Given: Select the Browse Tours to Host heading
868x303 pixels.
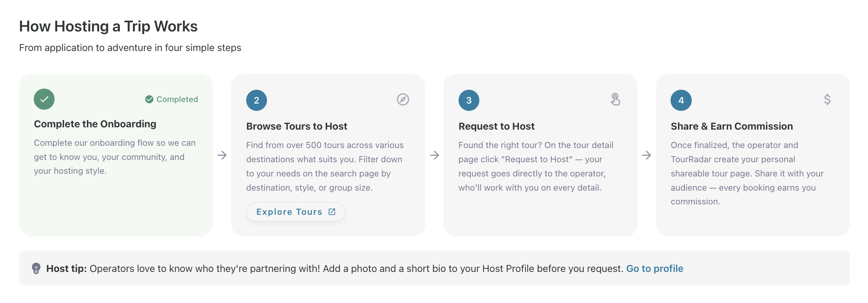Looking at the screenshot, I should (297, 126).
